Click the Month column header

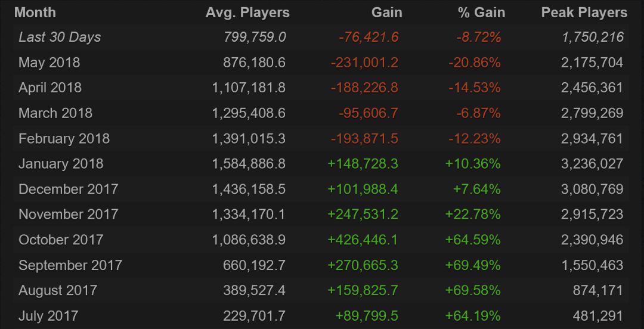point(35,13)
